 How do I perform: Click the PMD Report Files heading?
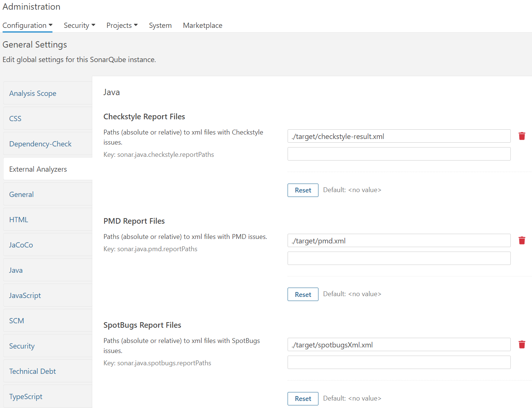[134, 221]
